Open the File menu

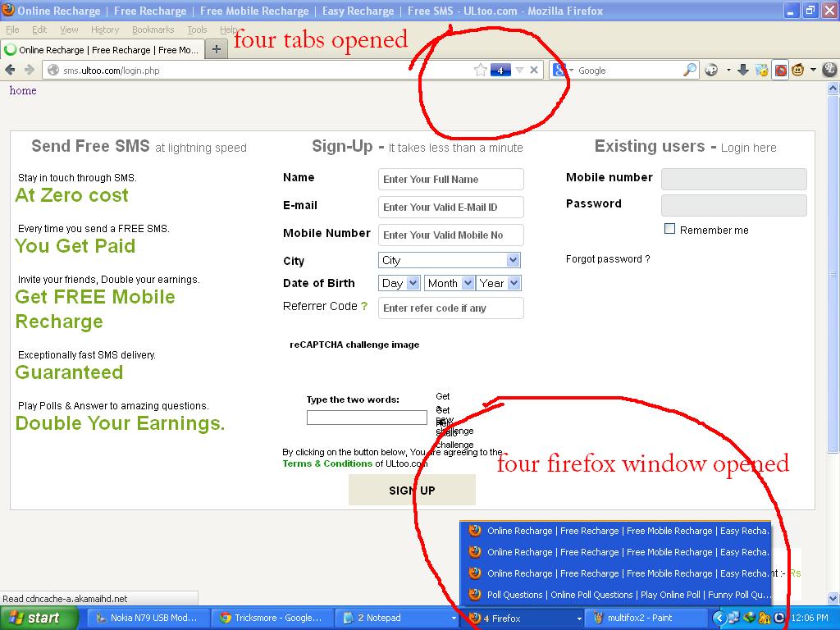pyautogui.click(x=12, y=30)
